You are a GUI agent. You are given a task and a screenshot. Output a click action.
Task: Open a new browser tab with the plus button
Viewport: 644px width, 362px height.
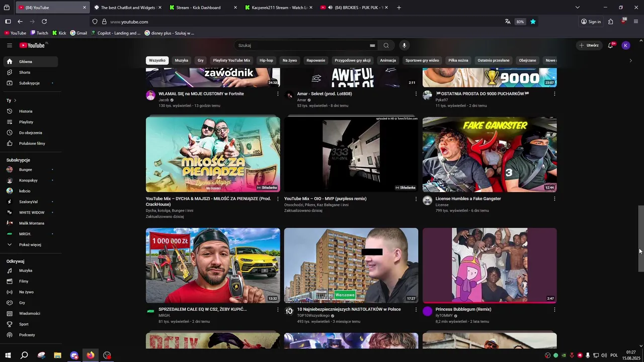pos(399,8)
